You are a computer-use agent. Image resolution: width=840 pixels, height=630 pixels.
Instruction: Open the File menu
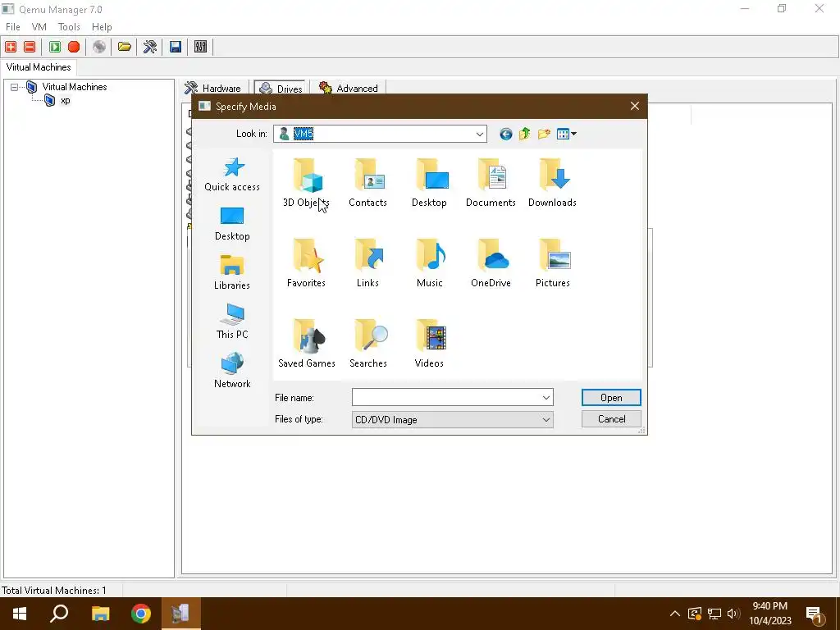click(13, 27)
